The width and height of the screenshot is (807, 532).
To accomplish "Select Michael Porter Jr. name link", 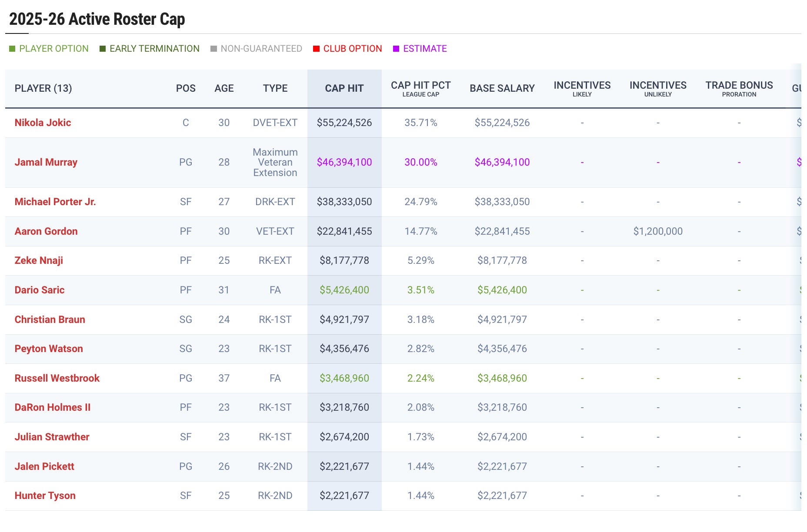I will point(55,202).
